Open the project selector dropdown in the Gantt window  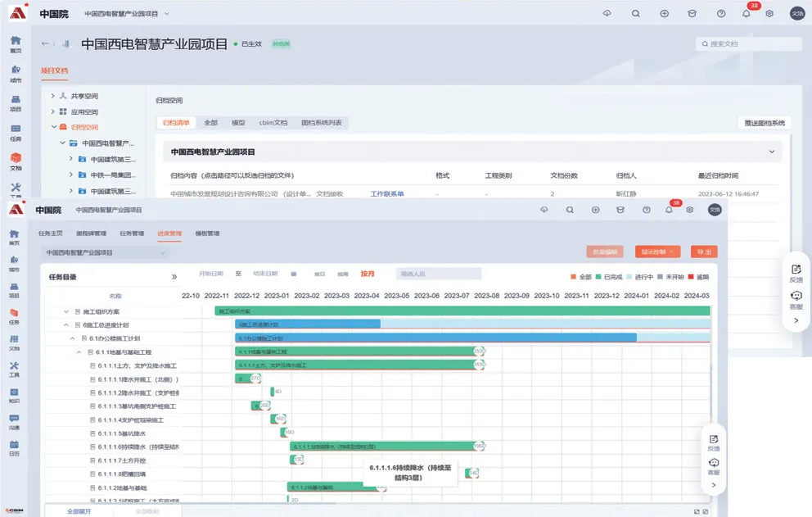(x=105, y=253)
